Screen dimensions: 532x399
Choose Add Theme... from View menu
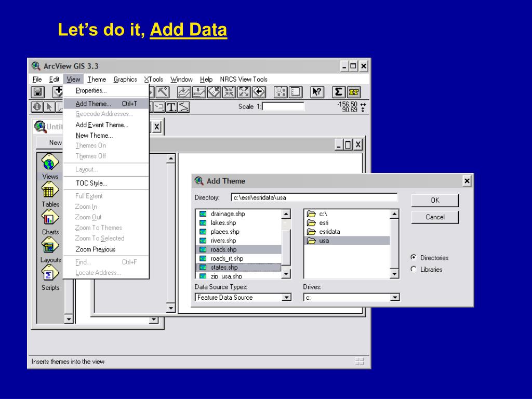(x=106, y=104)
